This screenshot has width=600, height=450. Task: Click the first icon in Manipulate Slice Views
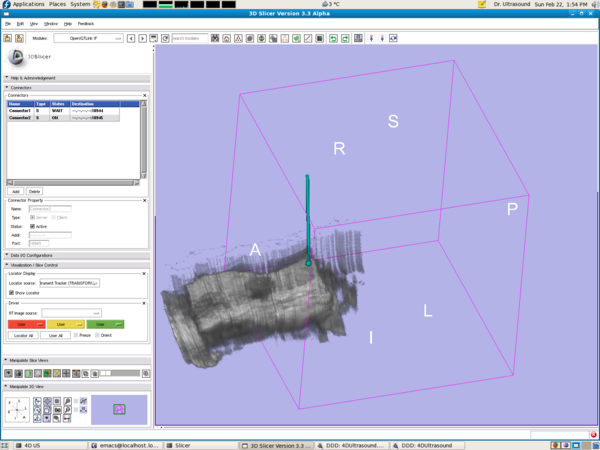pyautogui.click(x=9, y=373)
